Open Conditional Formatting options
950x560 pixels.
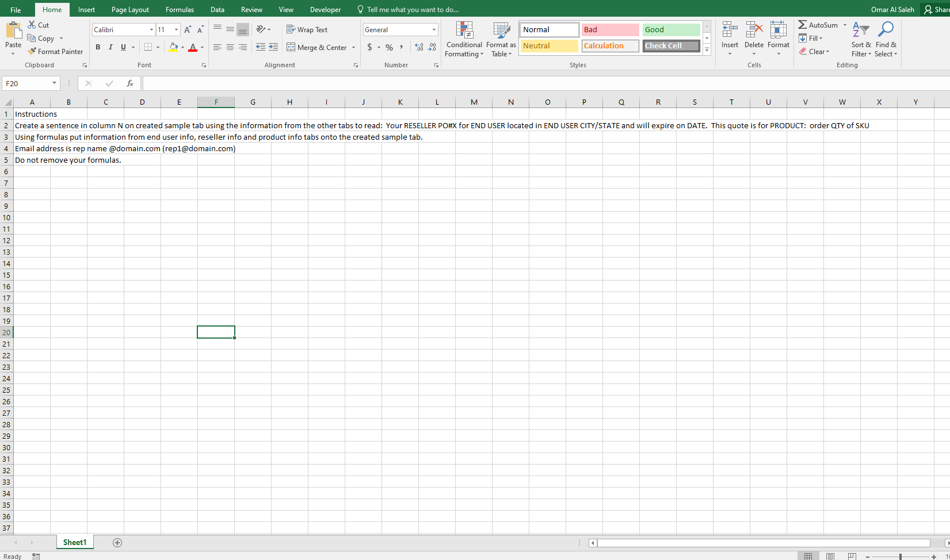[464, 39]
